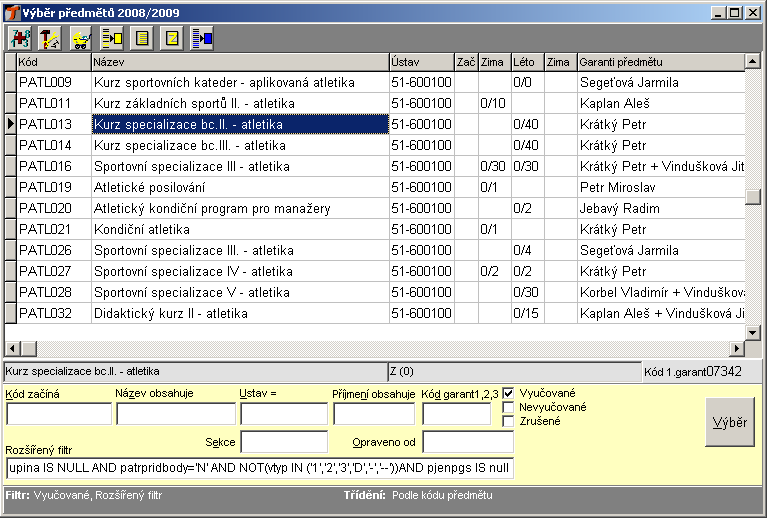Sort the table by the Kód column header
767x518 pixels.
pyautogui.click(x=53, y=62)
